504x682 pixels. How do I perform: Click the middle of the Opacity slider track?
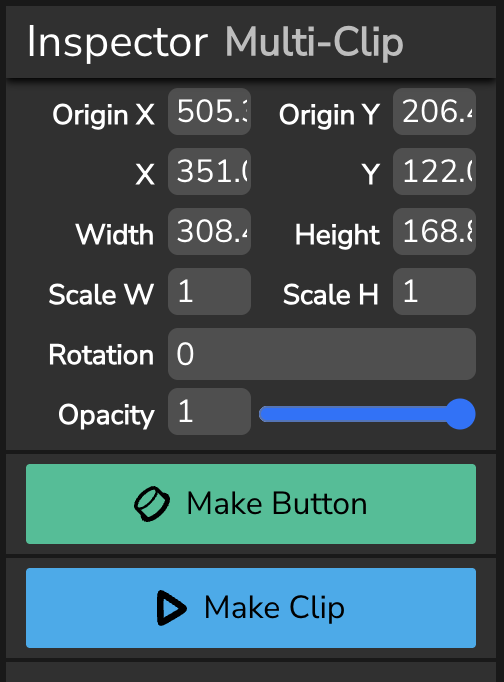(367, 414)
